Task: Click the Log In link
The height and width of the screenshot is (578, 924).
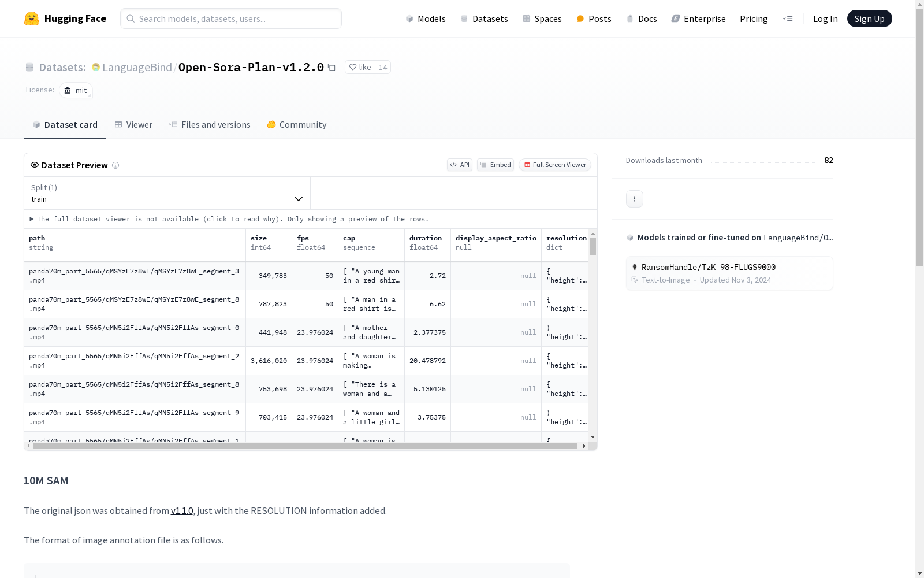Action: (825, 18)
